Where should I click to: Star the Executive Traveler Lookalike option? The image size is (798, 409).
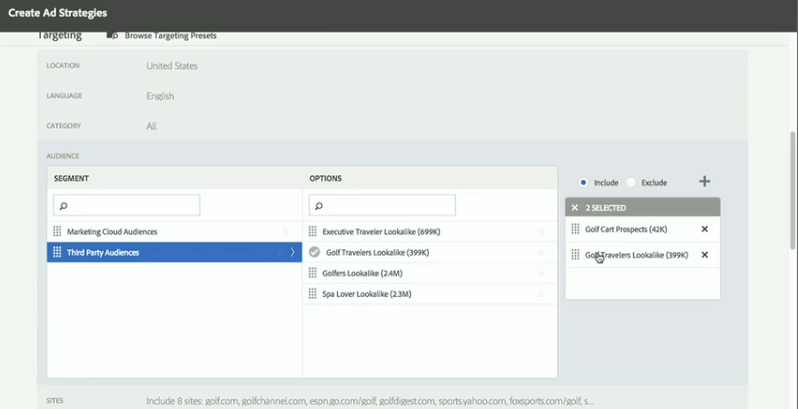point(541,231)
